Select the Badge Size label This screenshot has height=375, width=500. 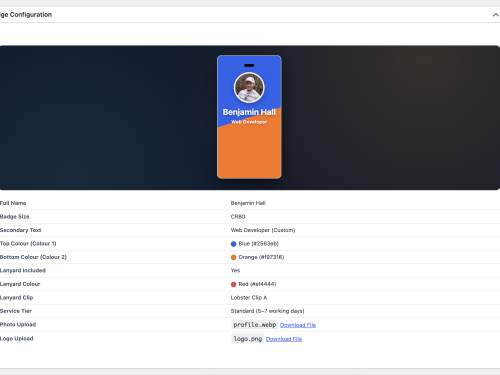tap(15, 217)
